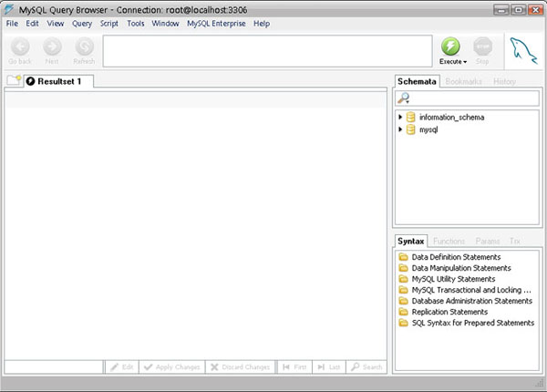547x392 pixels.
Task: Select SQL Syntax for Prepared Statements text
Action: coord(473,323)
